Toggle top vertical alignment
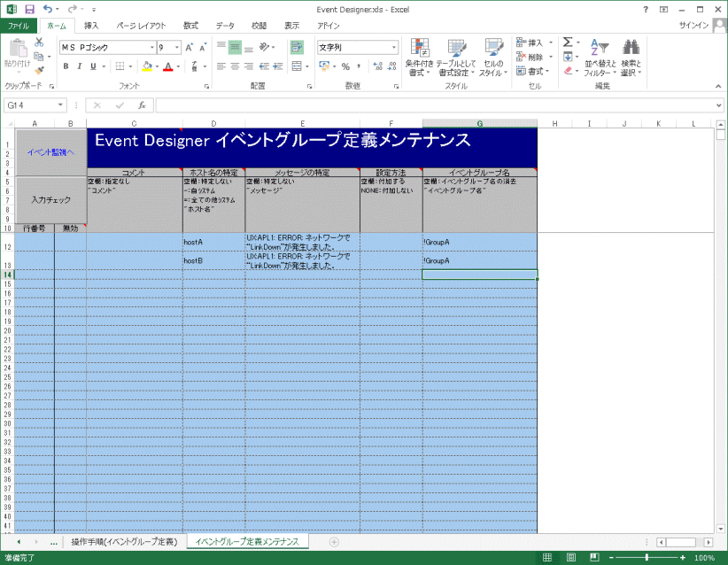Screen dimensions: 728x565 pyautogui.click(x=221, y=47)
